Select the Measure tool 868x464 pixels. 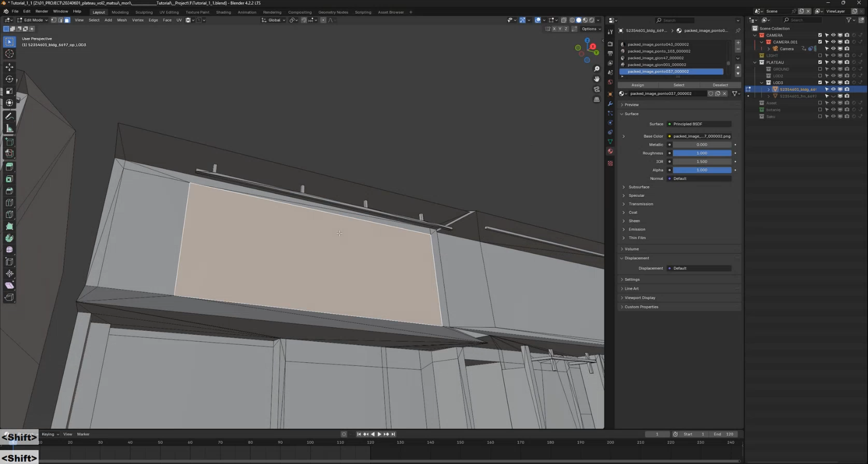9,128
